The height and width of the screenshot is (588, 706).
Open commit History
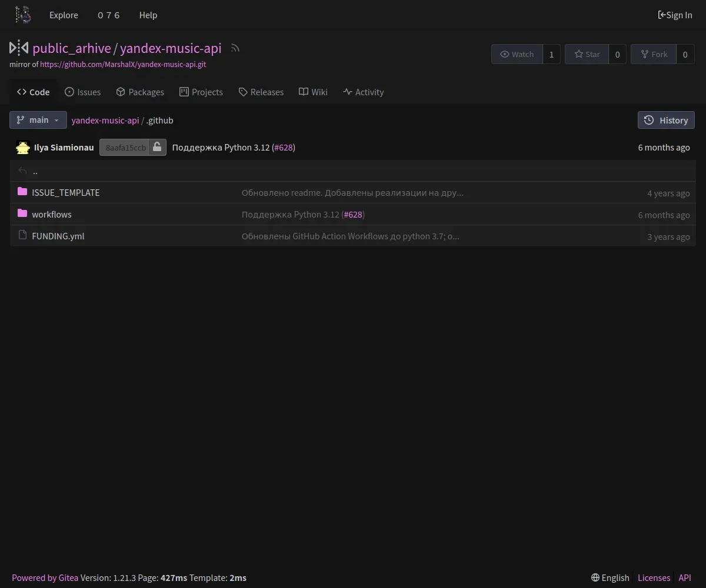666,120
